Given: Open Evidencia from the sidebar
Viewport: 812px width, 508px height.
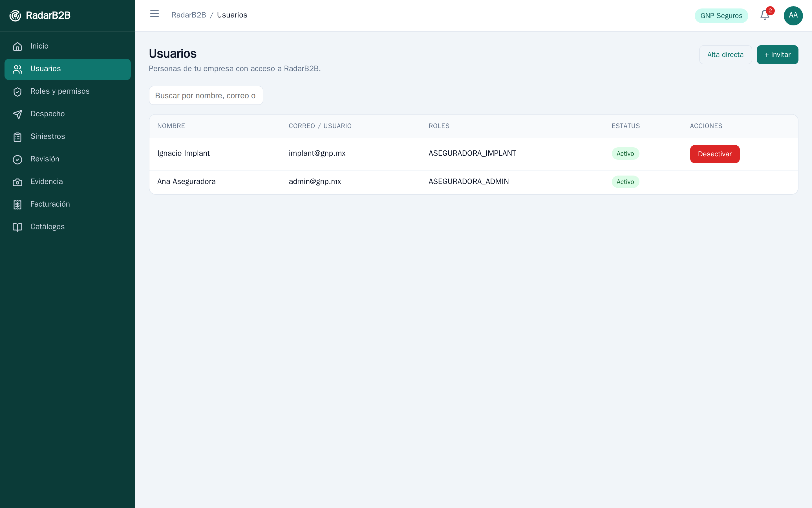Looking at the screenshot, I should 67,182.
